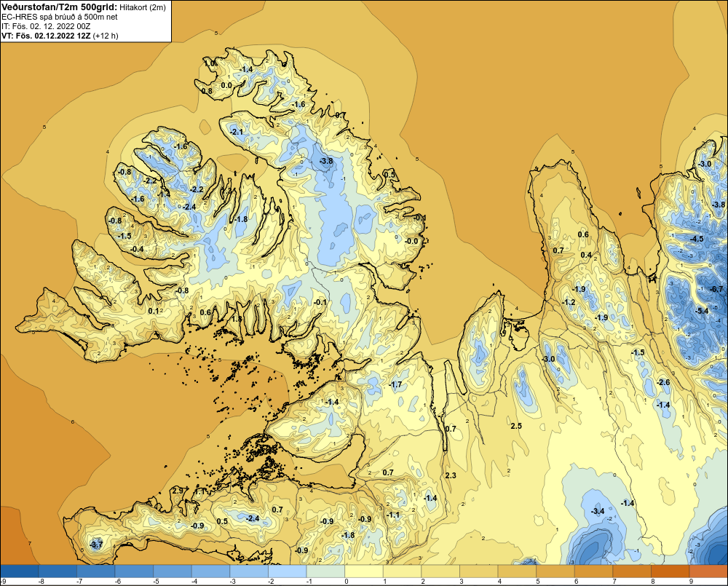Screen dimensions: 728x586
Task: Click the temperature value "-0.4"
Action: pyautogui.click(x=137, y=250)
